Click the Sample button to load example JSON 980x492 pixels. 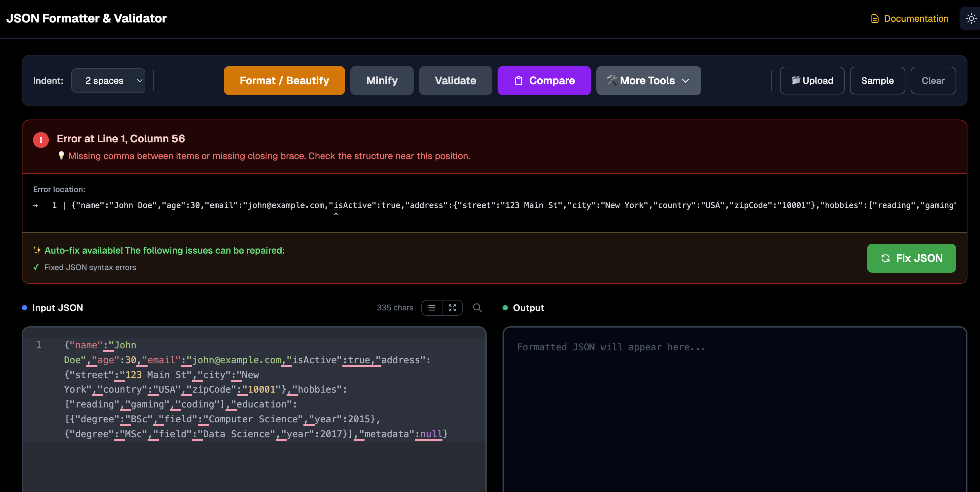877,80
